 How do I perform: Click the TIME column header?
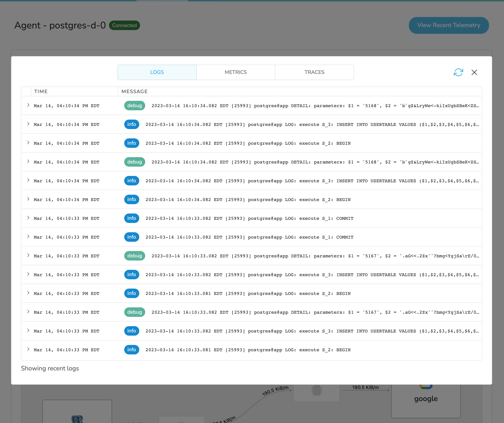click(x=41, y=91)
